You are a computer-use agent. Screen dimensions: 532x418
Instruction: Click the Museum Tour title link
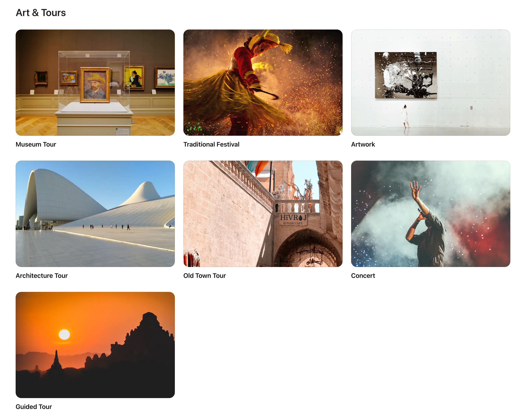click(36, 144)
